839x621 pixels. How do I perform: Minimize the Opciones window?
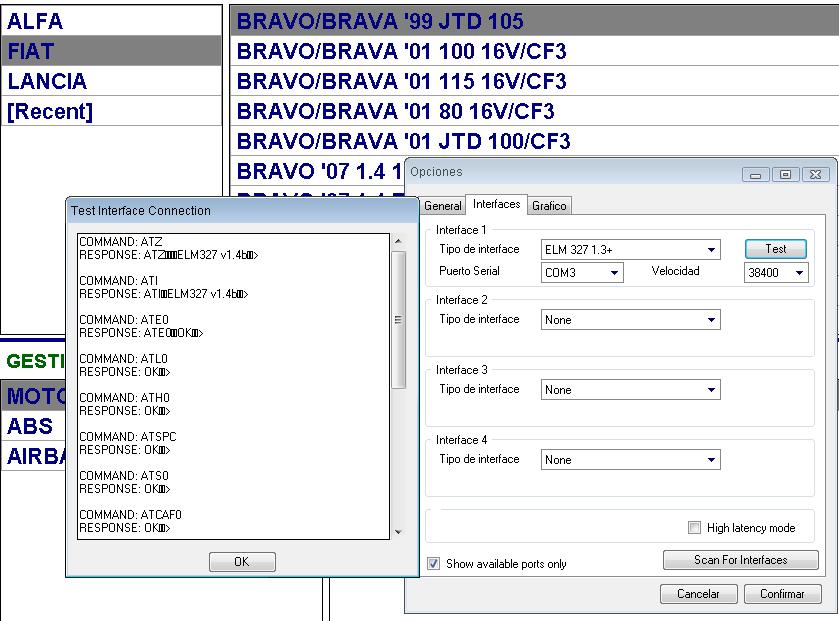pyautogui.click(x=756, y=174)
